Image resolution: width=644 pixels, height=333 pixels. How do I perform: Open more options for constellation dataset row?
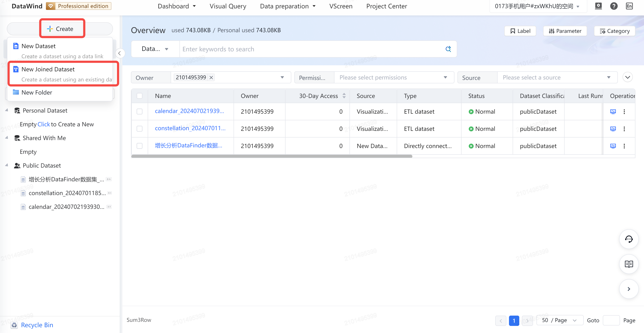(x=624, y=129)
